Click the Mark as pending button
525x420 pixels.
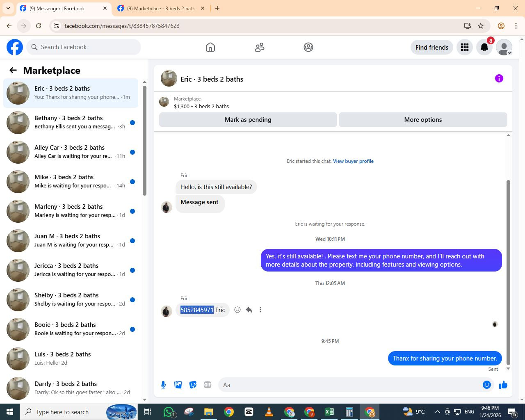[248, 120]
